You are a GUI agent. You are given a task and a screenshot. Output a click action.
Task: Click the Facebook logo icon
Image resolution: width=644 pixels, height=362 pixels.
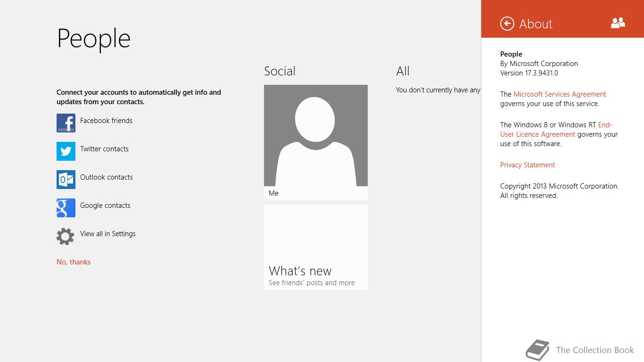[x=66, y=123]
